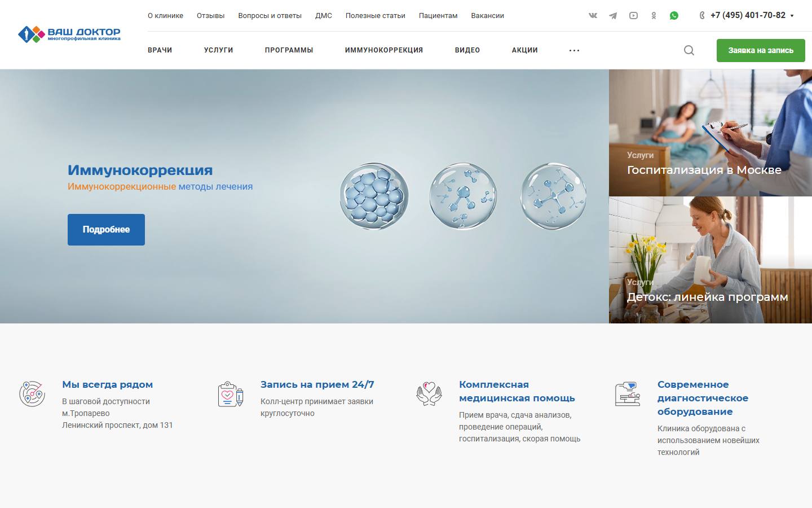Open the О клинике menu item
Viewport: 812px width, 508px height.
tap(165, 16)
